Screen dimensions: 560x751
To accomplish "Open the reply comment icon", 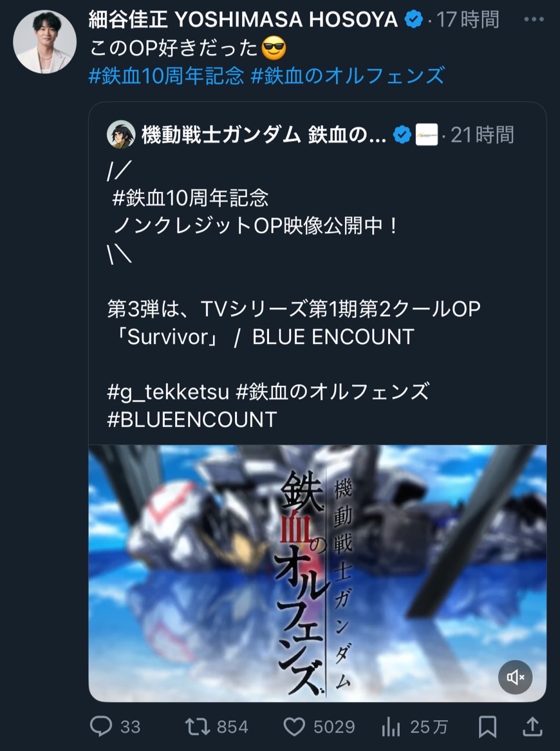I will (x=101, y=726).
